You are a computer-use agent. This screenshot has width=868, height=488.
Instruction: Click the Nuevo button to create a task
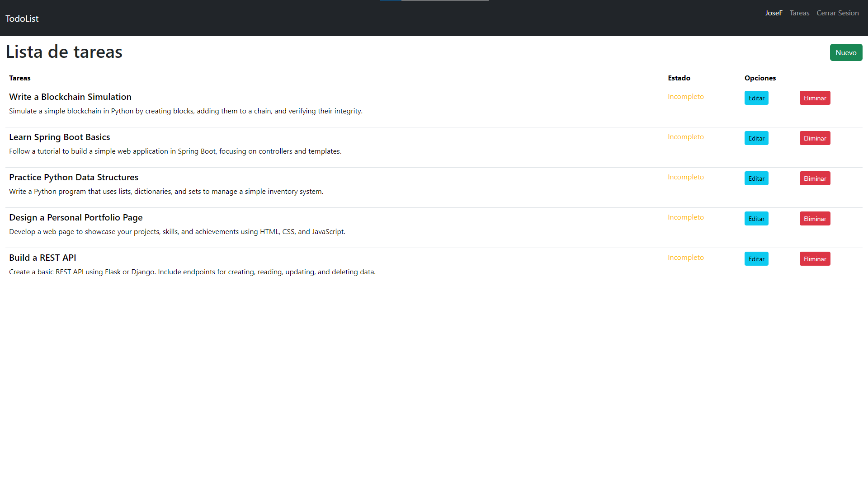(x=846, y=52)
